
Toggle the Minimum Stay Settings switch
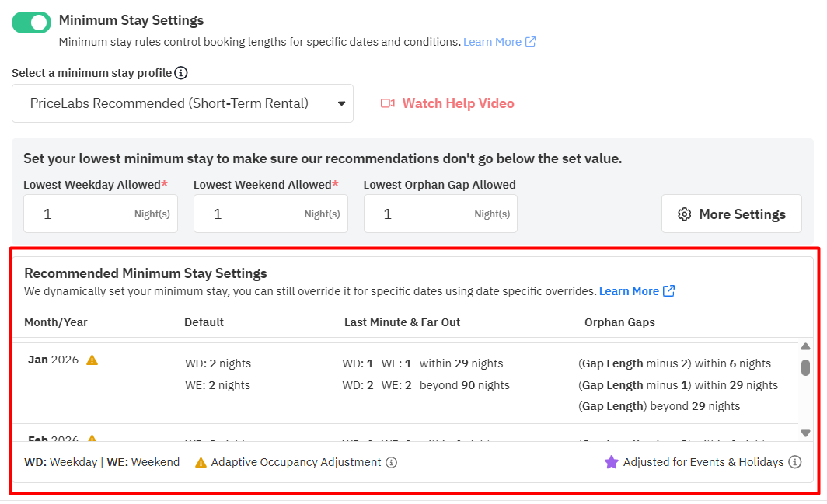(x=31, y=22)
